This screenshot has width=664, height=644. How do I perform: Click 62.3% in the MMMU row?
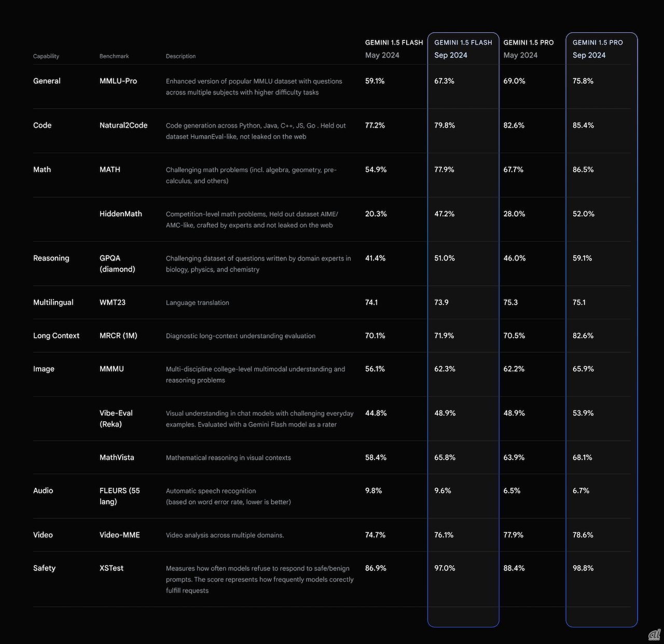[445, 369]
